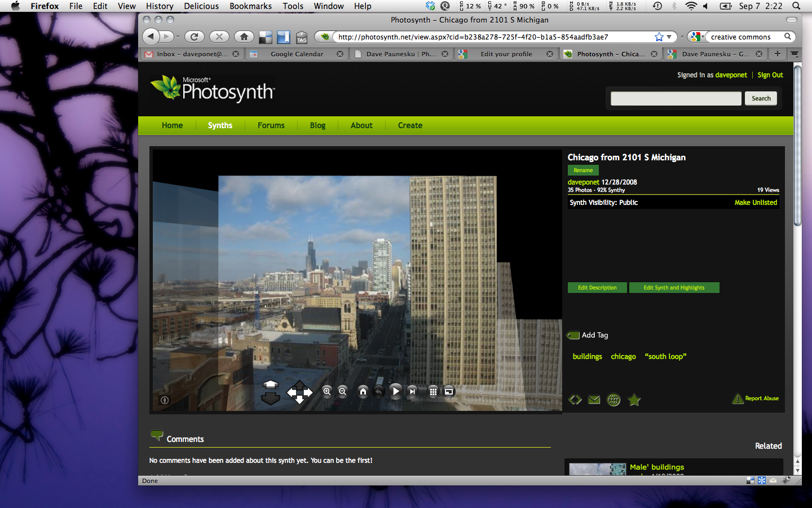Play the synth slideshow
Image resolution: width=812 pixels, height=508 pixels.
[x=396, y=391]
